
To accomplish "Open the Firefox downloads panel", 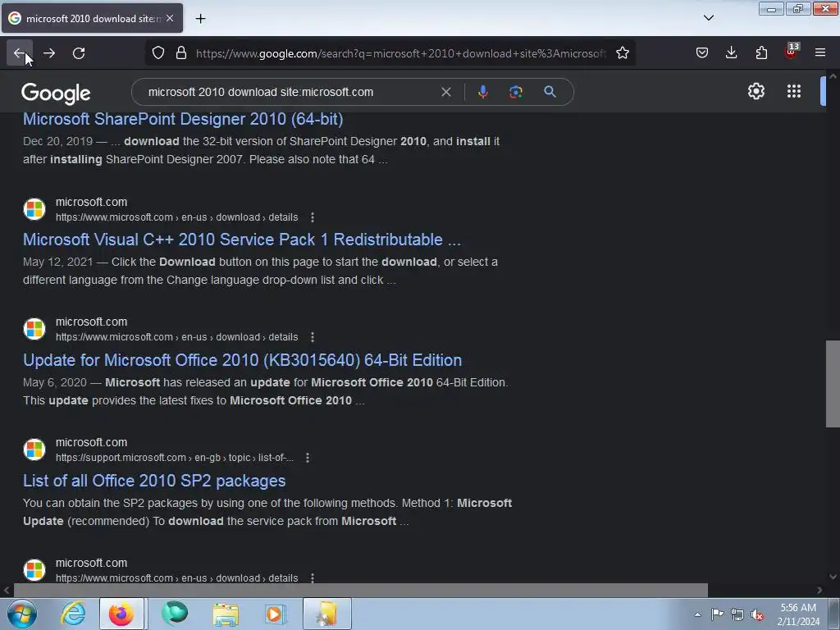I will pyautogui.click(x=731, y=52).
